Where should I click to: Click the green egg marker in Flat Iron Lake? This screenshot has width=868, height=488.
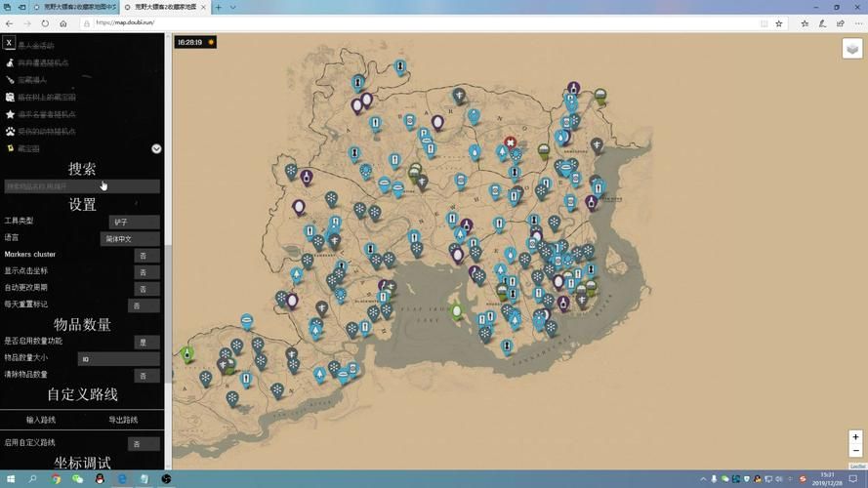[456, 311]
